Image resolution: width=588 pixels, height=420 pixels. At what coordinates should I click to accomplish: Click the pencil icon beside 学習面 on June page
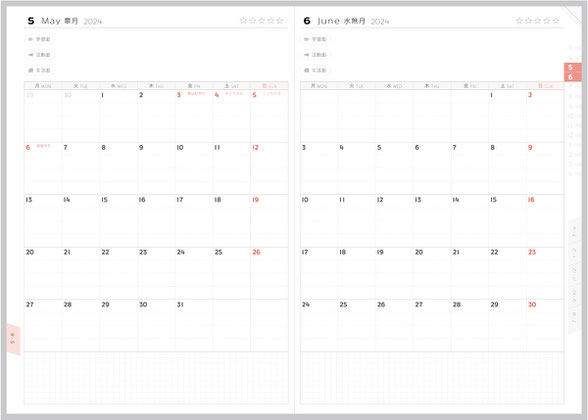pos(306,39)
